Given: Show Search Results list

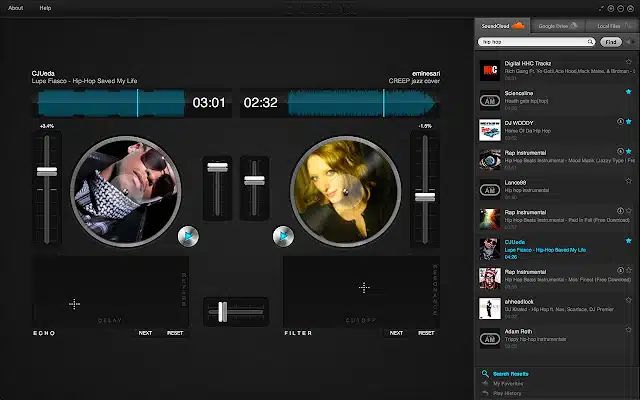Looking at the screenshot, I should tap(511, 373).
